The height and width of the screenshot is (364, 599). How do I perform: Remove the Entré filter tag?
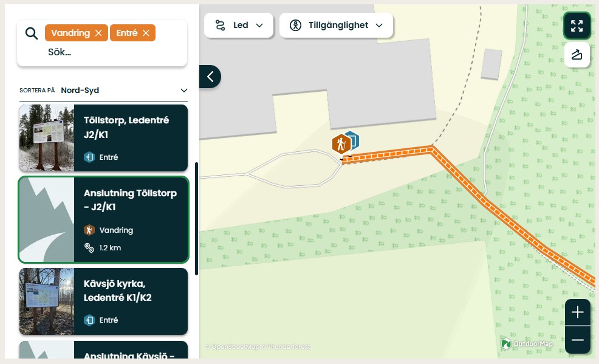(x=146, y=33)
